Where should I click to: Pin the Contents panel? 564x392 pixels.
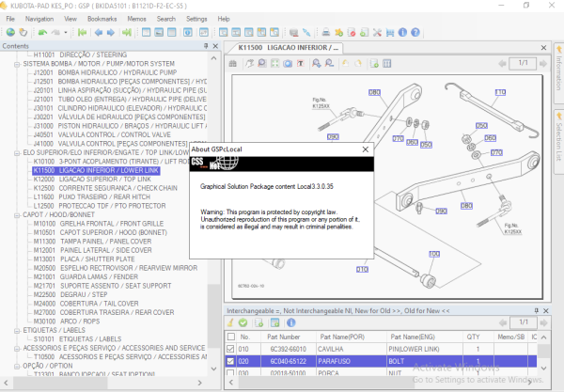206,46
